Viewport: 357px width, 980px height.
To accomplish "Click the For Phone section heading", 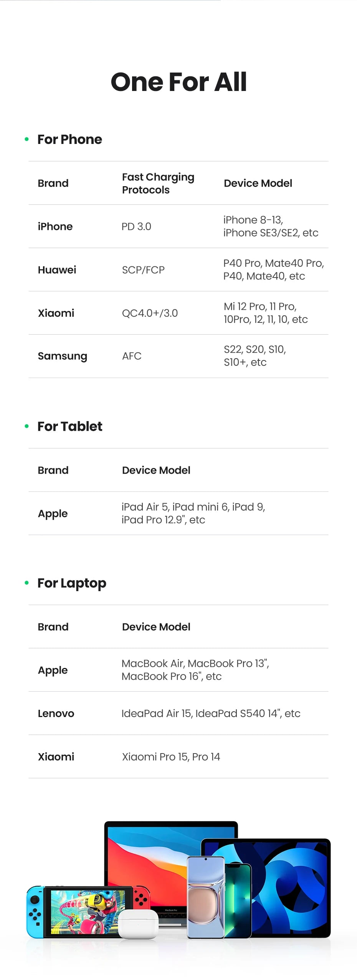I will coord(69,139).
